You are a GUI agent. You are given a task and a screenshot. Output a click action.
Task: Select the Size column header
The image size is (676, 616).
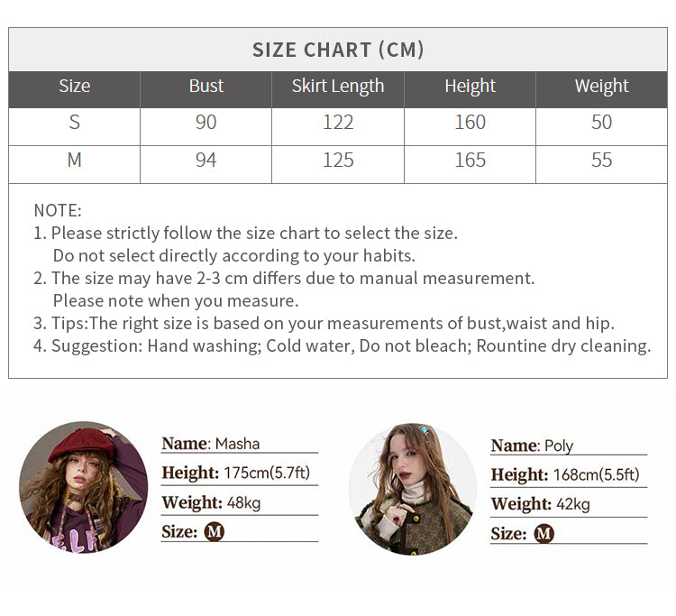[74, 86]
